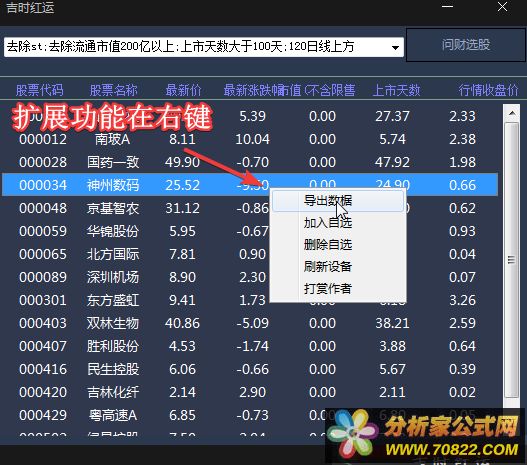The height and width of the screenshot is (465, 527).
Task: Click into the filter condition text field
Action: (197, 47)
